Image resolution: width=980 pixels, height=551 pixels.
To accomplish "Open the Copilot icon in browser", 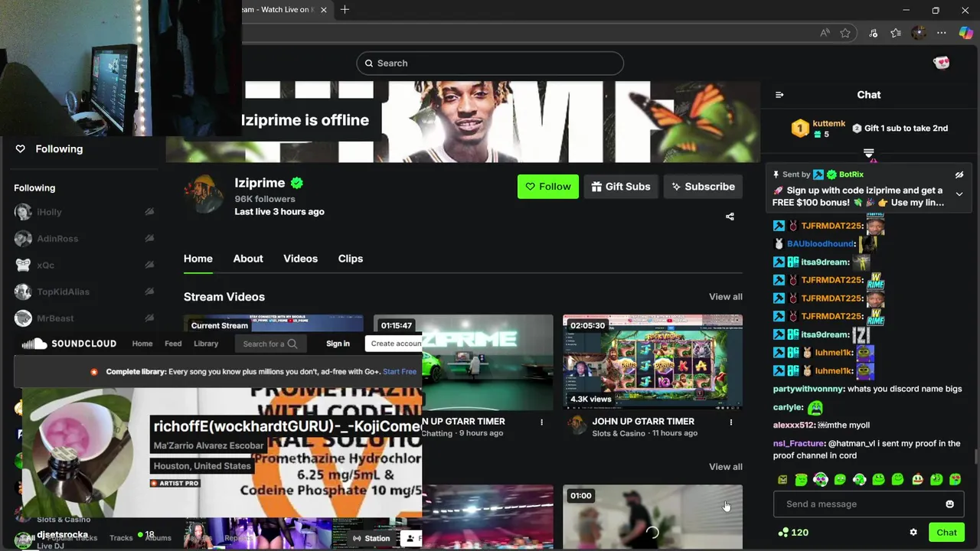I will [965, 33].
